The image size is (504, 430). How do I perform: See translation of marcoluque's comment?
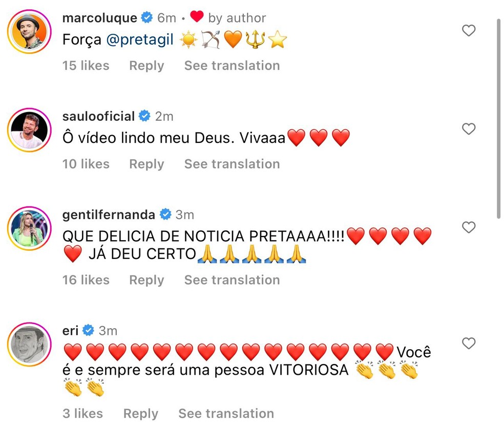232,66
